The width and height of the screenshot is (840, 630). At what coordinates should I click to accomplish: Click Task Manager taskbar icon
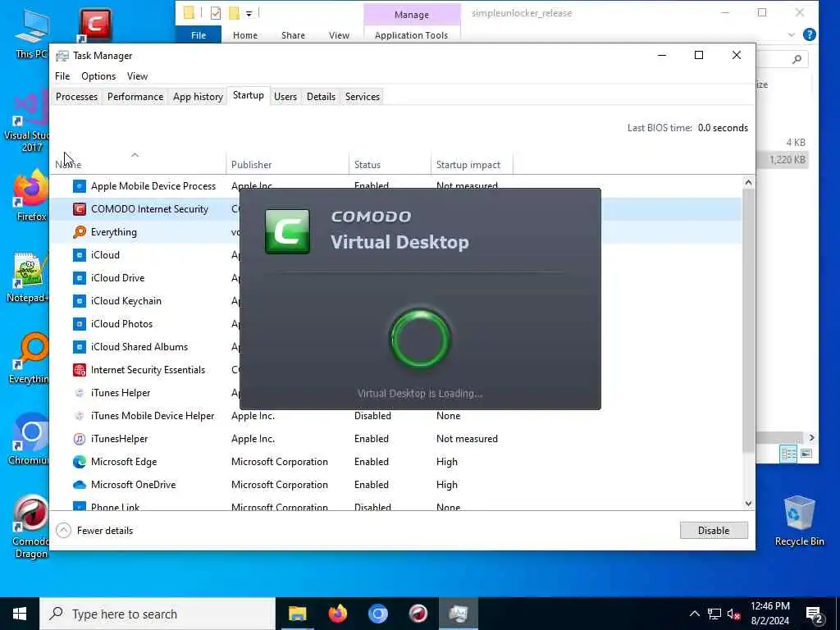click(x=459, y=614)
